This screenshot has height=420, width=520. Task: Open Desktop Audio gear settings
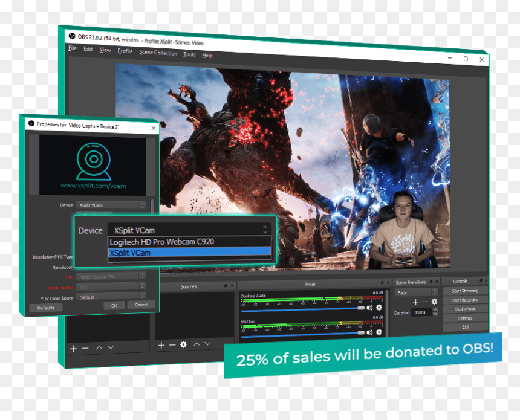(x=379, y=307)
